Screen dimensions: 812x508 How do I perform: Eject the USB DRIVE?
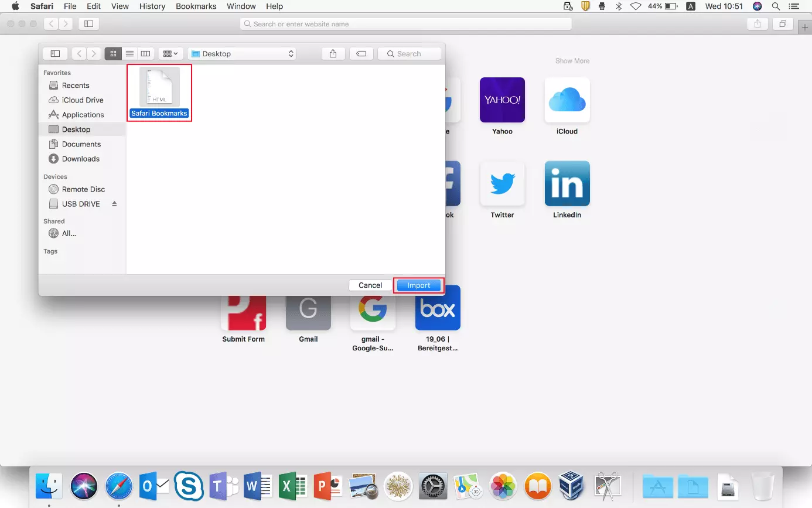[114, 204]
